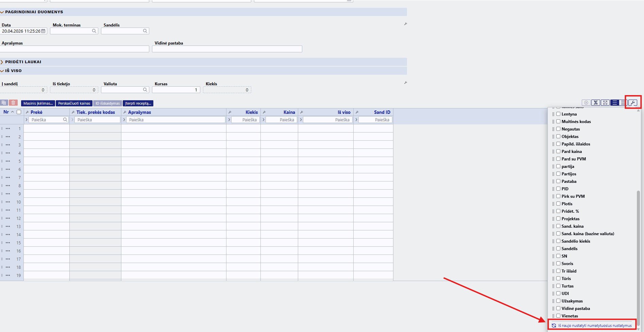644x332 pixels.
Task: Click the copy rows icon
Action: (4, 103)
